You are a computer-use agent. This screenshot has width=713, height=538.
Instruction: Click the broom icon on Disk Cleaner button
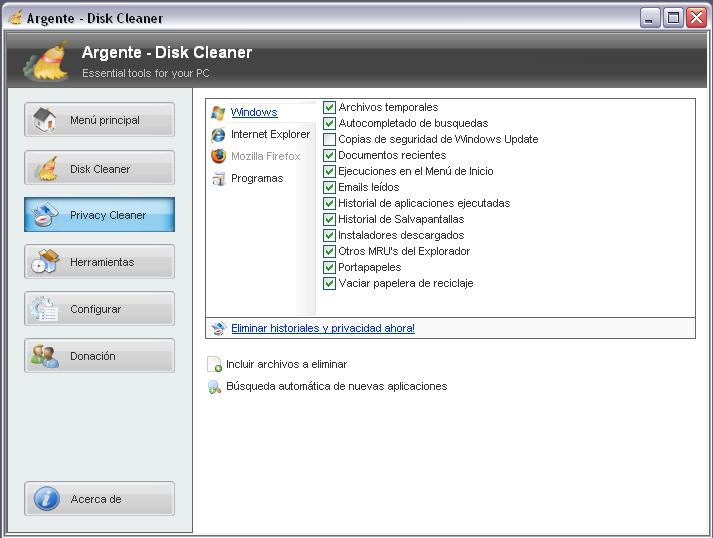47,168
